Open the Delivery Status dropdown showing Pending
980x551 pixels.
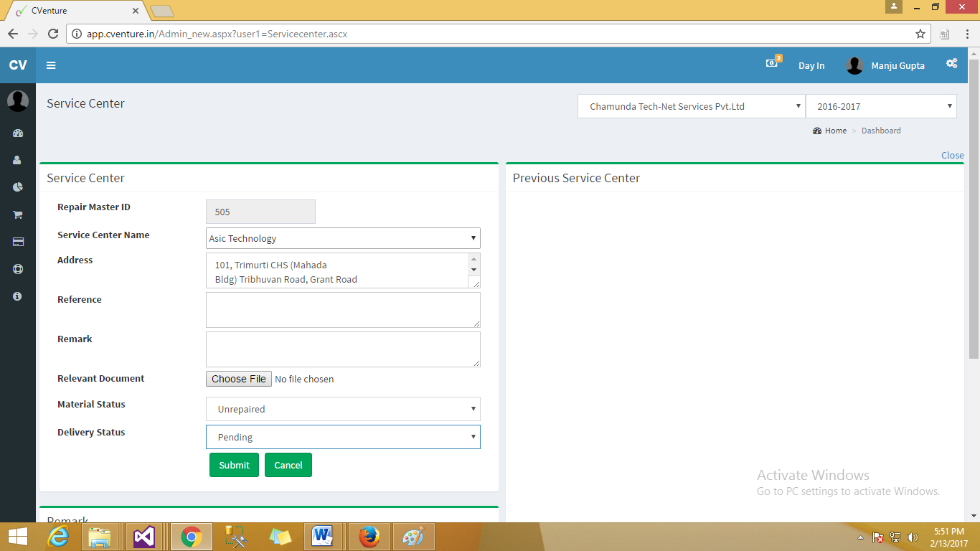point(343,437)
